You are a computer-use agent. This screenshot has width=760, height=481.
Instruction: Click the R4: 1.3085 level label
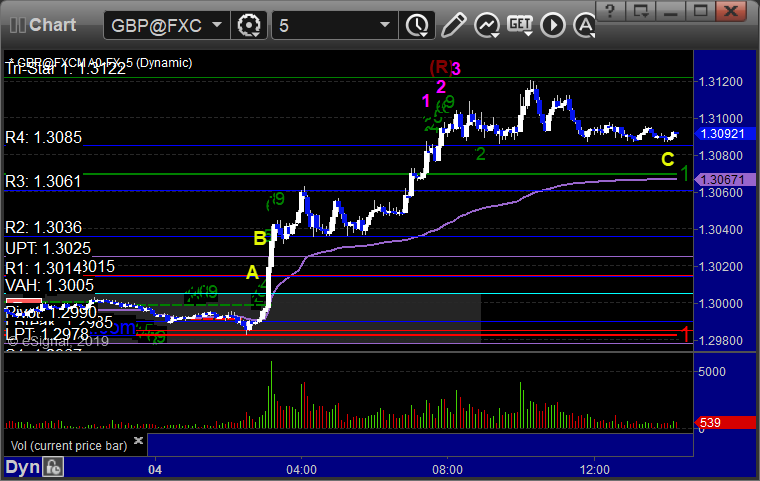44,137
